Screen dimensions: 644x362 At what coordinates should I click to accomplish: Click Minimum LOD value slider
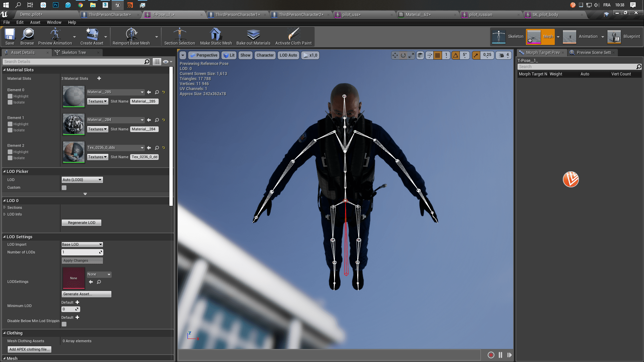(71, 309)
